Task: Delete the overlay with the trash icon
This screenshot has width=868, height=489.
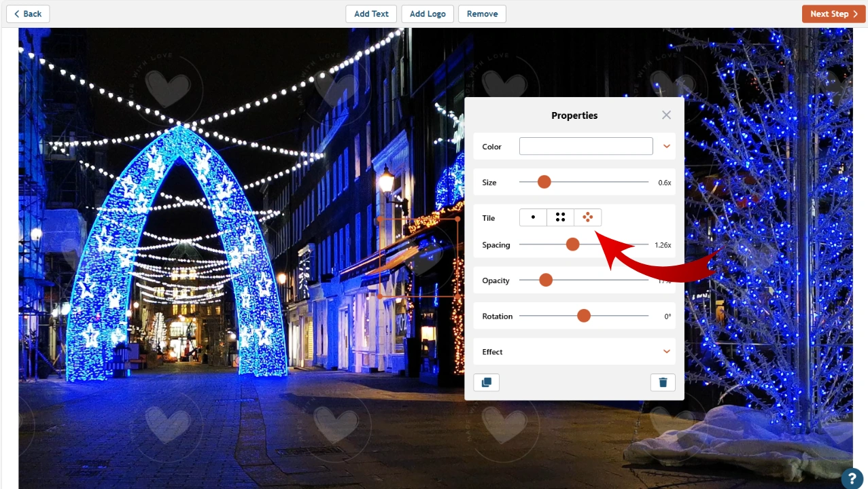Action: click(x=663, y=382)
